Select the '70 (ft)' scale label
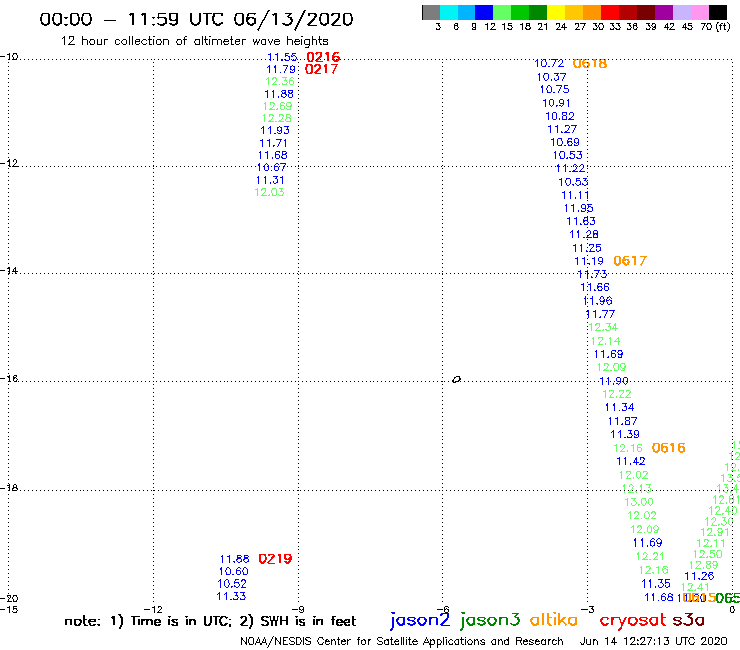 click(715, 27)
